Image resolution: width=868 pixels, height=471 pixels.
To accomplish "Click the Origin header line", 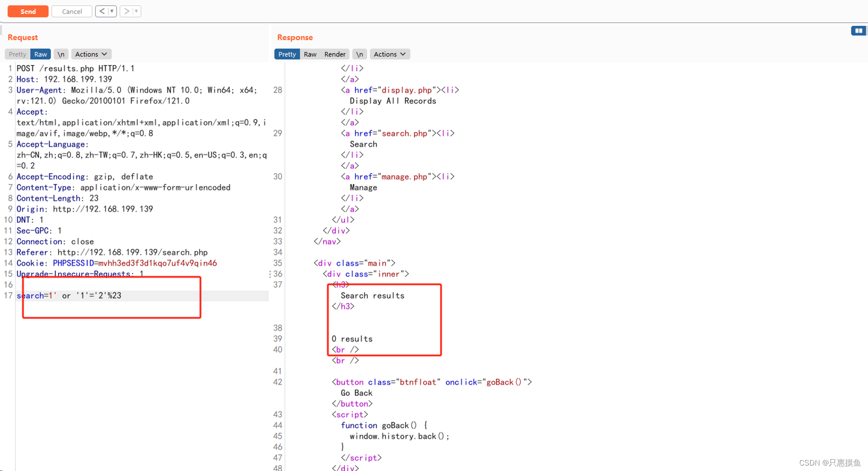I will 85,209.
